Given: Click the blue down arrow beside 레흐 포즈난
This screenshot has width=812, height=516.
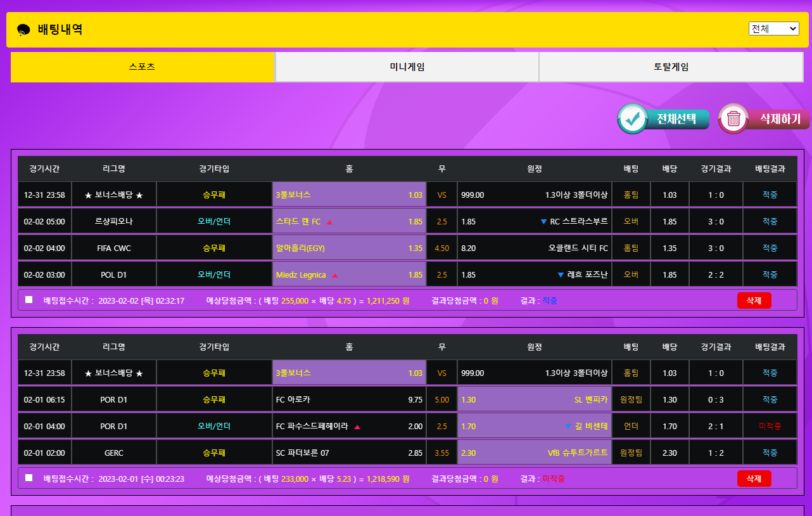Looking at the screenshot, I should click(560, 275).
